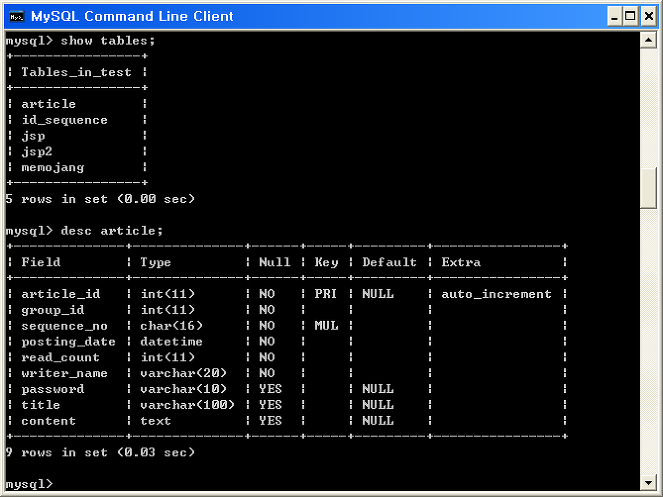
Task: Click the 'Field' column header
Action: point(41,262)
